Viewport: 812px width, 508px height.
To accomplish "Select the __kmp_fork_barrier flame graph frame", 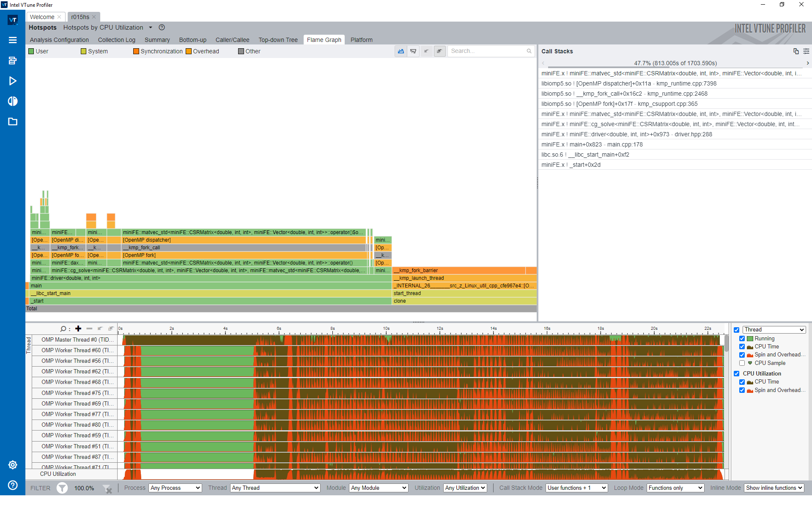I will [459, 271].
